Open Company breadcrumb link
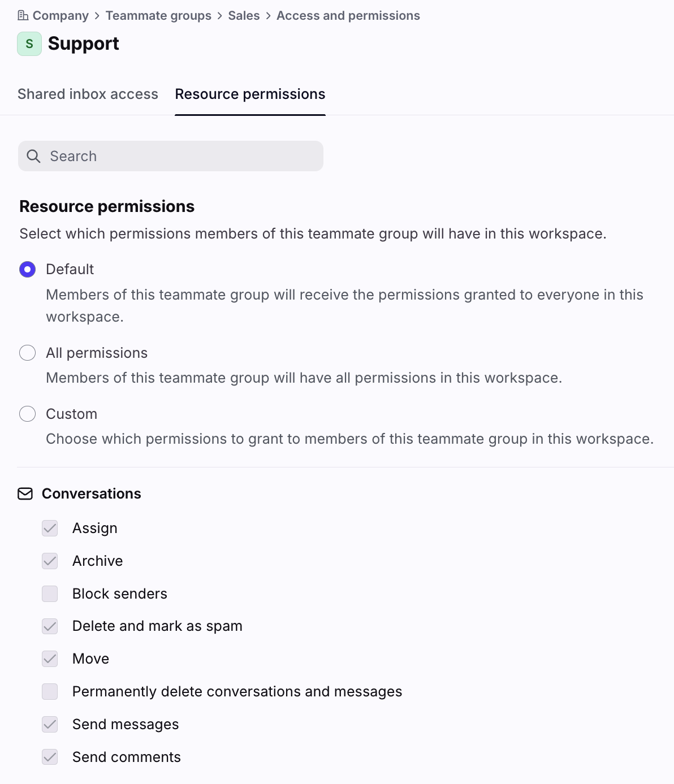 [61, 16]
